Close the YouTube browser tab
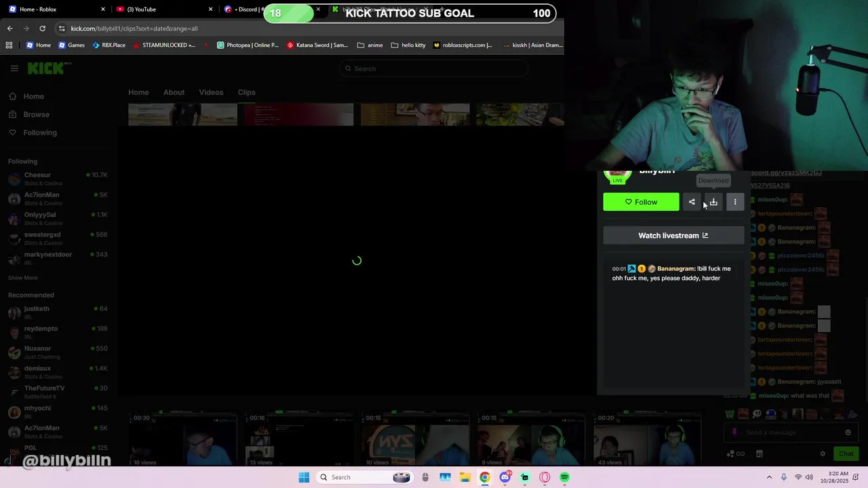 [x=210, y=9]
